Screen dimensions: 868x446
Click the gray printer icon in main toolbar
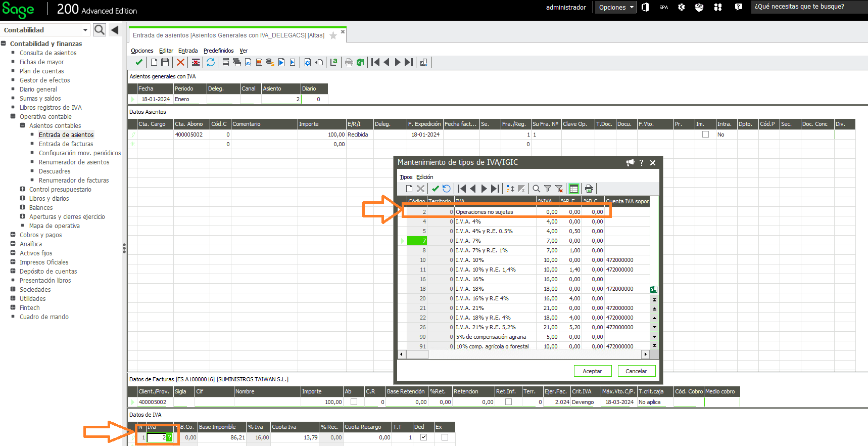tap(349, 62)
